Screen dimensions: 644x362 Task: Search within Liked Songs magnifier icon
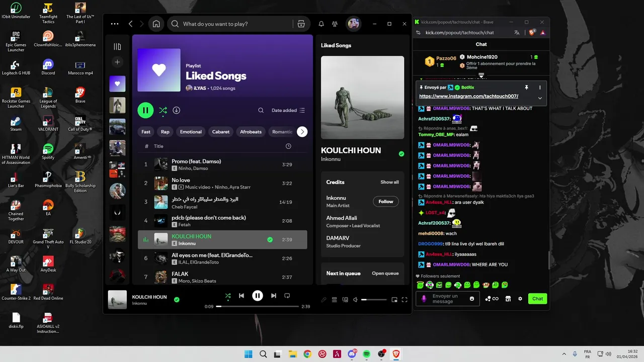coord(261,110)
